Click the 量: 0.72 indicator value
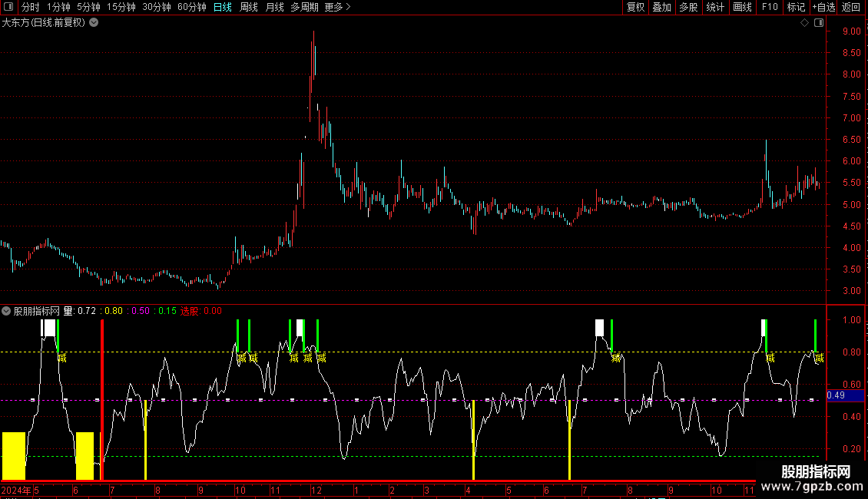This screenshot has width=868, height=499. pos(80,311)
